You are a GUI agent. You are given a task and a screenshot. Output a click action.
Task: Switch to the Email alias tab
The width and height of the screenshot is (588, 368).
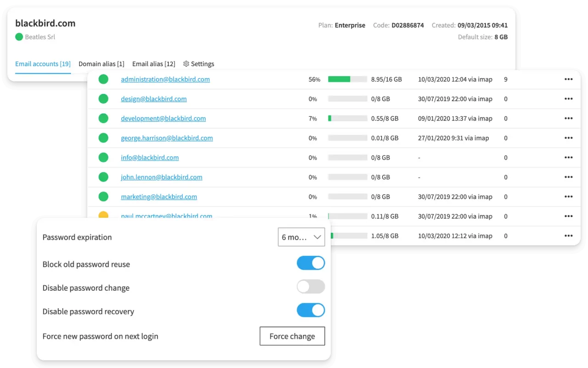[153, 64]
